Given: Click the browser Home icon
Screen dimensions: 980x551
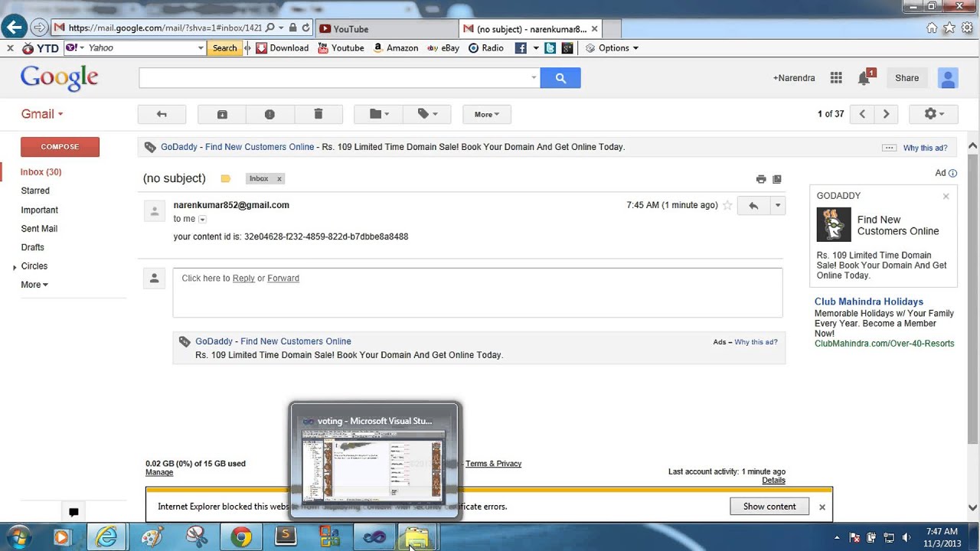Looking at the screenshot, I should pos(932,28).
